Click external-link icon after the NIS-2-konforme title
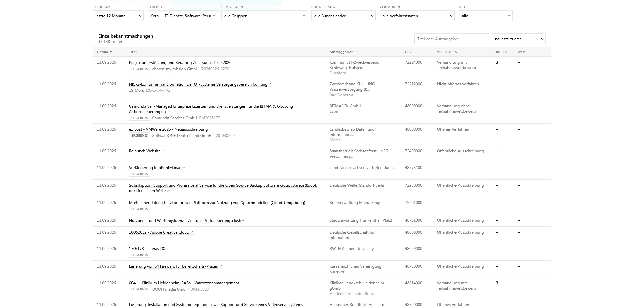The image size is (644, 308). [270, 84]
